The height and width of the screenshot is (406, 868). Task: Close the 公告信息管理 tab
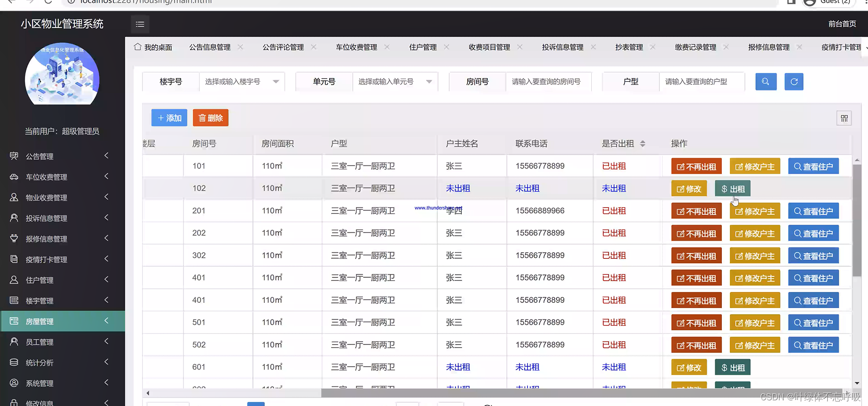[x=240, y=47]
